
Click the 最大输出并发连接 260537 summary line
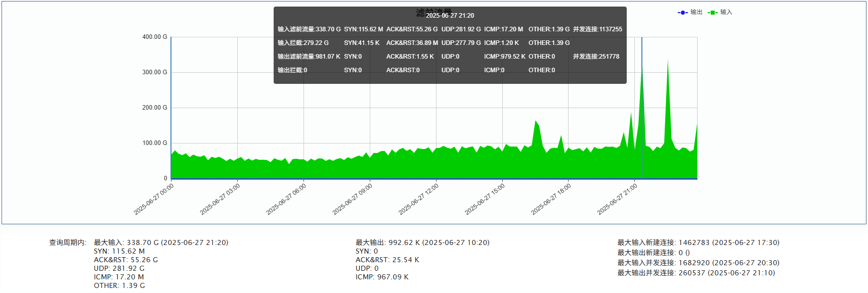click(x=696, y=273)
